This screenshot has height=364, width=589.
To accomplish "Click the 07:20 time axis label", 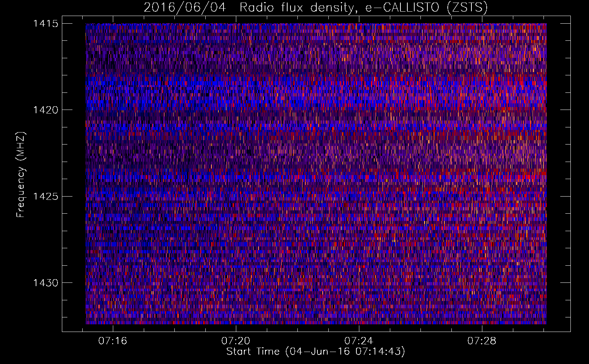I will 236,341.
